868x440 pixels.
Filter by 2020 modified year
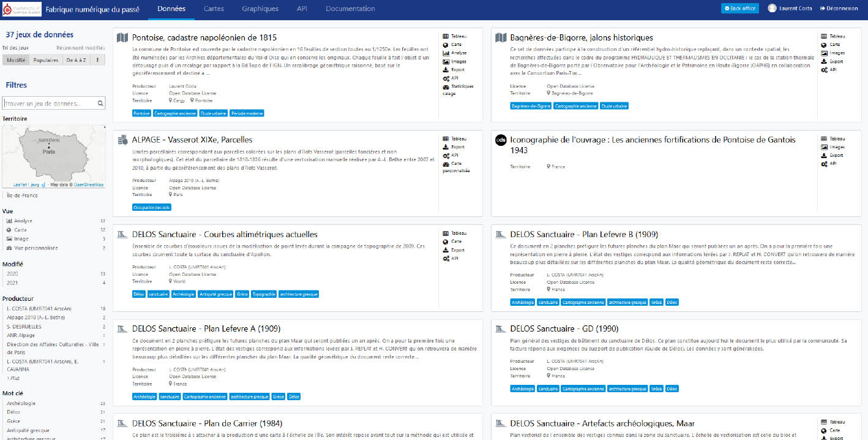coord(13,274)
